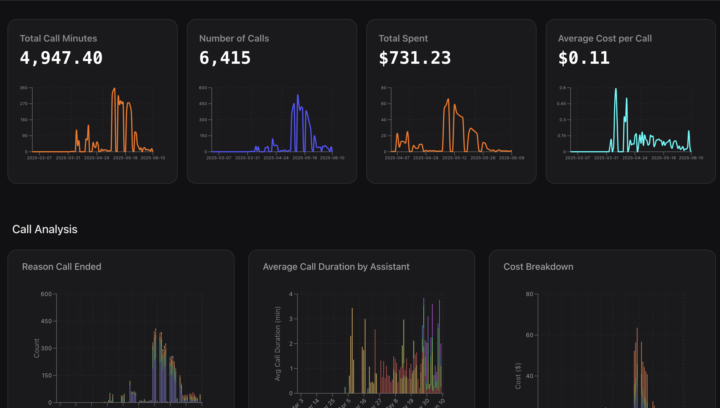Select the $0.11 average cost value

pyautogui.click(x=584, y=58)
